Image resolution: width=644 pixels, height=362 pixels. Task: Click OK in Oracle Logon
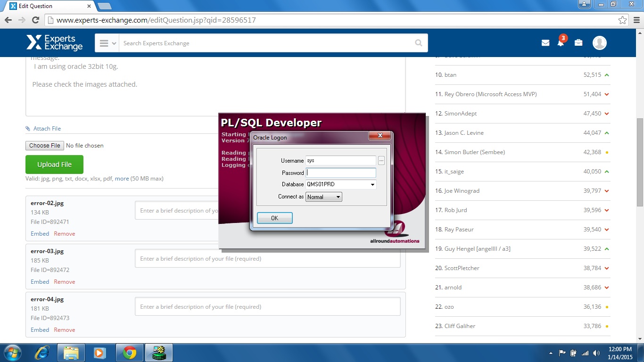click(275, 218)
